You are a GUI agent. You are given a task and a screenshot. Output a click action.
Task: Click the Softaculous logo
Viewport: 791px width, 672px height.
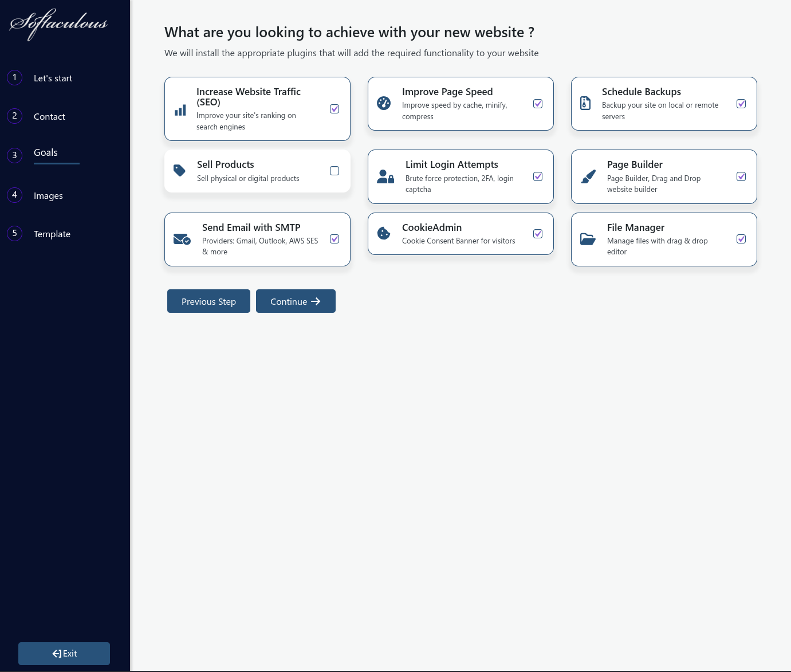[58, 25]
